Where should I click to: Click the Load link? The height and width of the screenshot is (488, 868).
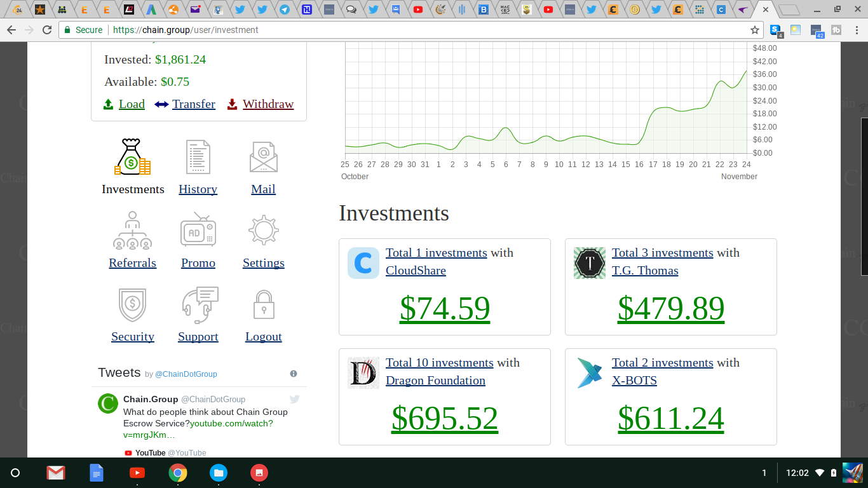(132, 104)
